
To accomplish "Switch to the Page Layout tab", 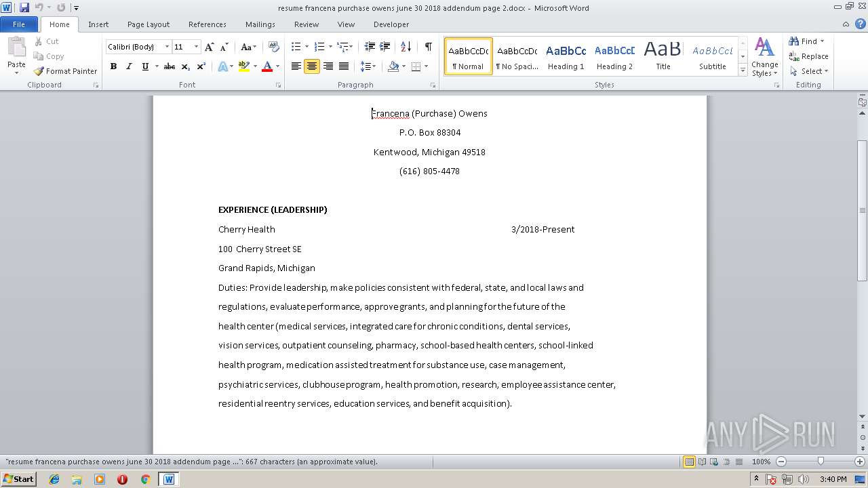I will pyautogui.click(x=149, y=24).
